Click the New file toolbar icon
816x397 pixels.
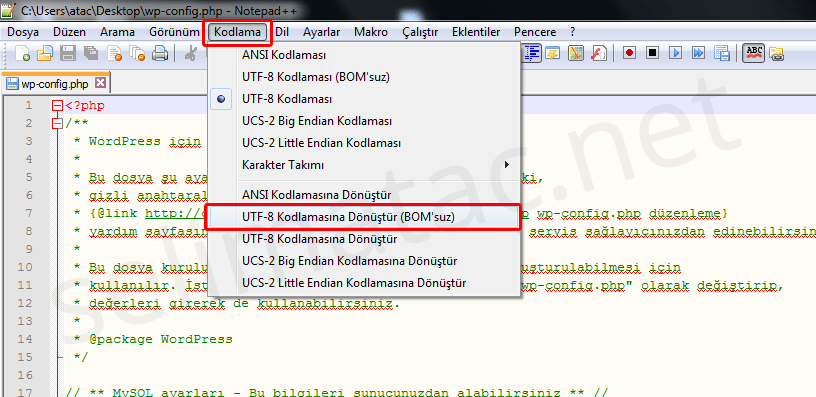point(22,53)
